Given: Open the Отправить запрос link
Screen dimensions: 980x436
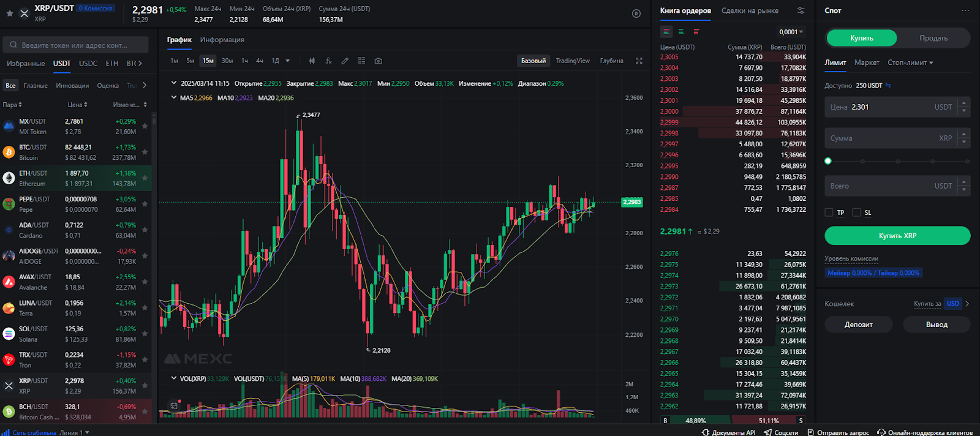Looking at the screenshot, I should click(x=838, y=432).
